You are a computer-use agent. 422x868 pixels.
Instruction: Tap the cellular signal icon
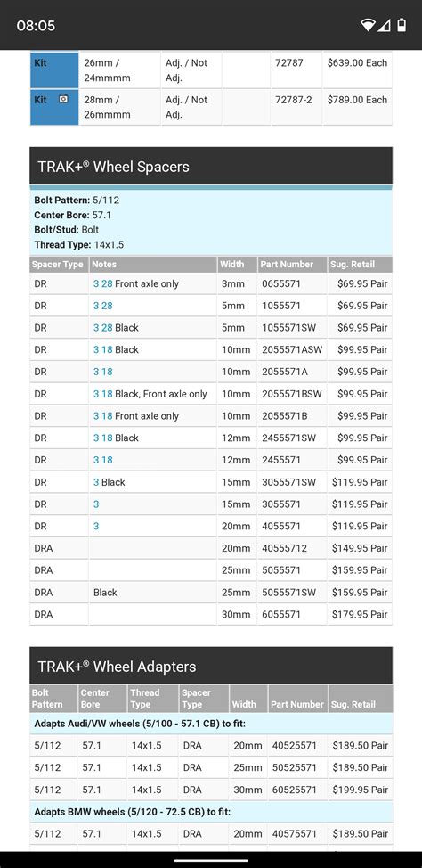(385, 25)
